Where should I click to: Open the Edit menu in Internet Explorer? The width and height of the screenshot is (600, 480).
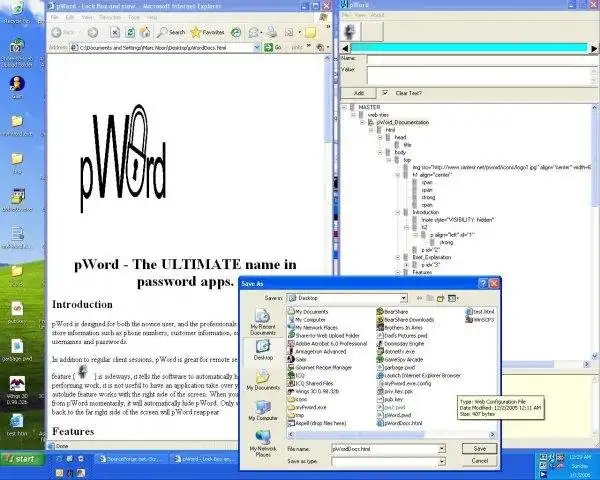[x=70, y=17]
